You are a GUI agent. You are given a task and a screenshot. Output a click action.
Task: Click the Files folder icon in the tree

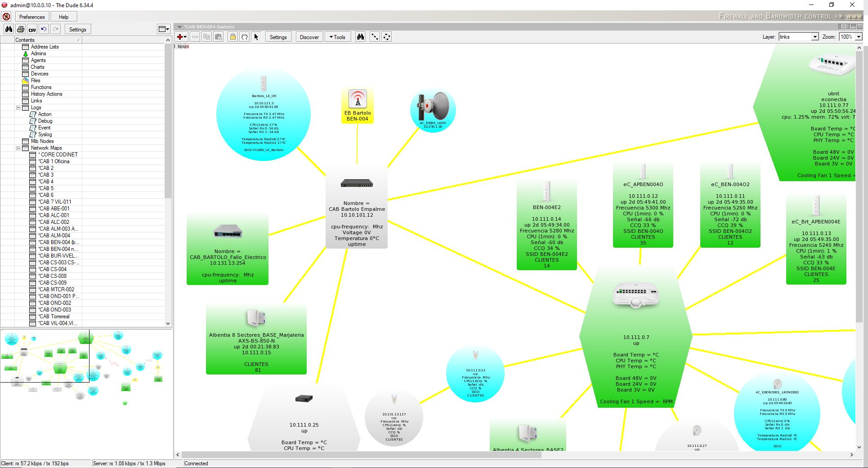[26, 80]
